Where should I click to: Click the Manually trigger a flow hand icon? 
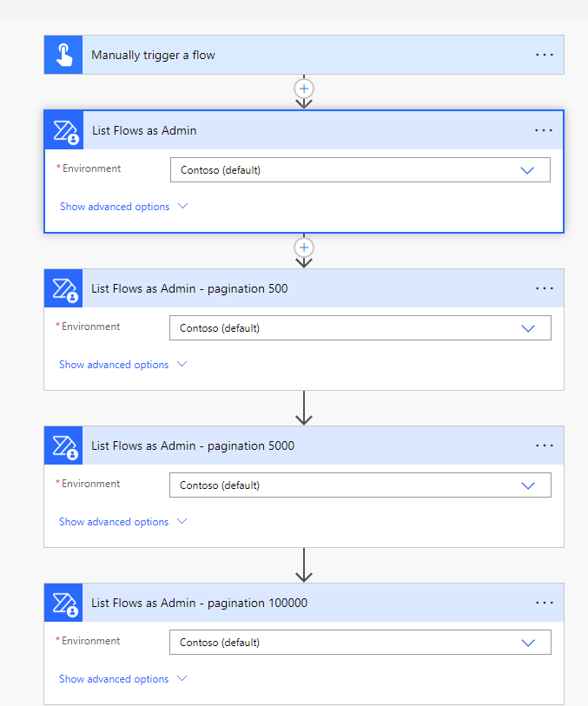[x=63, y=54]
